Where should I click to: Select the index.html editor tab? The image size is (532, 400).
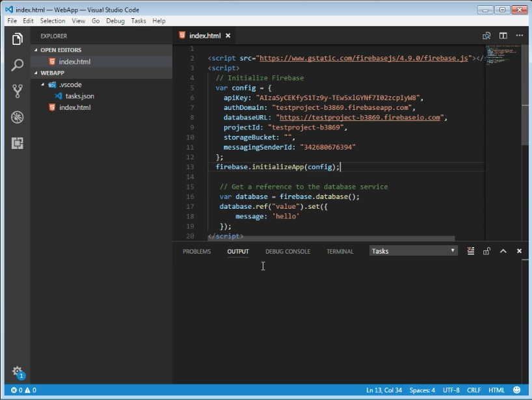[x=206, y=36]
